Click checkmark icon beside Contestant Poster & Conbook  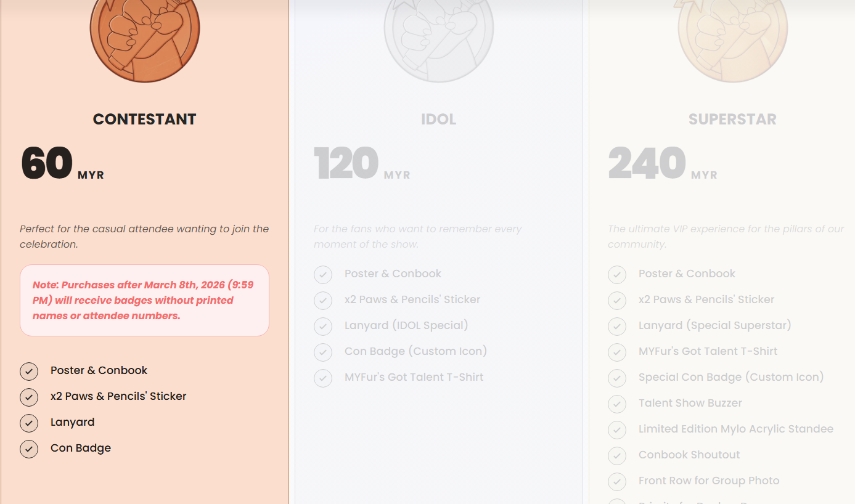click(x=29, y=371)
